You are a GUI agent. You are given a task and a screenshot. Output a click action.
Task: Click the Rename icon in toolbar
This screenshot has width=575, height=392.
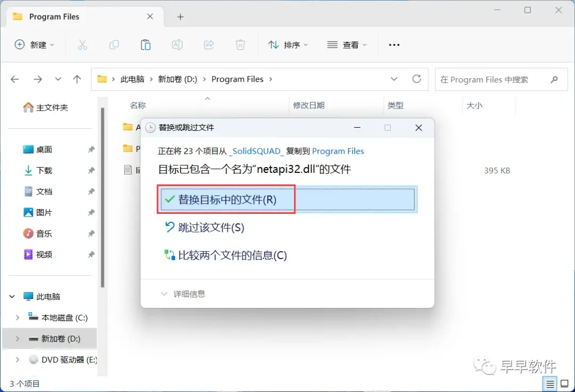click(x=177, y=45)
